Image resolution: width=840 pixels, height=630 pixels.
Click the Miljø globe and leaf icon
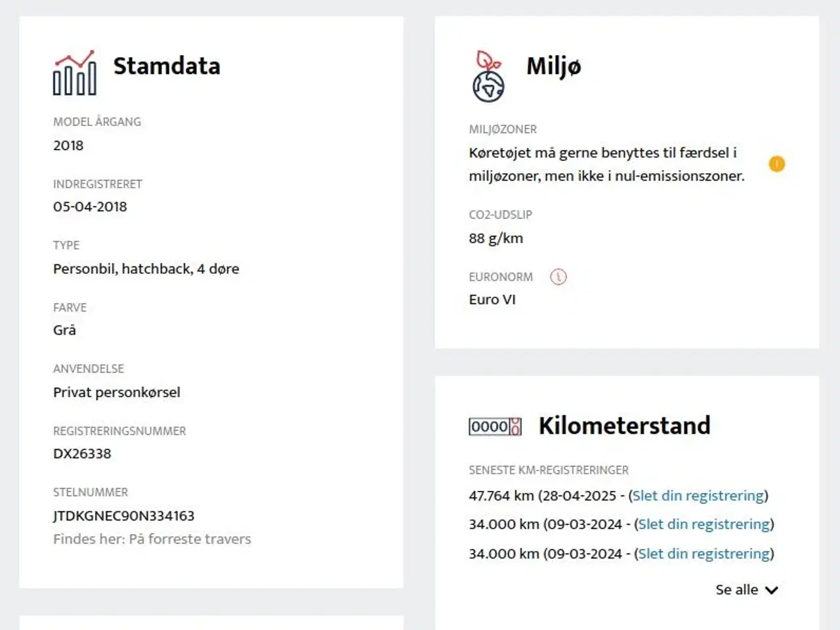489,76
